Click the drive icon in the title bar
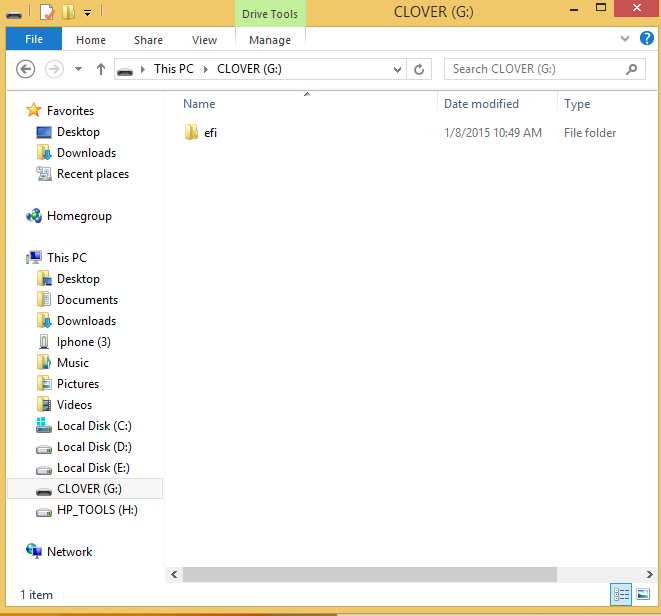The height and width of the screenshot is (616, 661). pos(14,14)
